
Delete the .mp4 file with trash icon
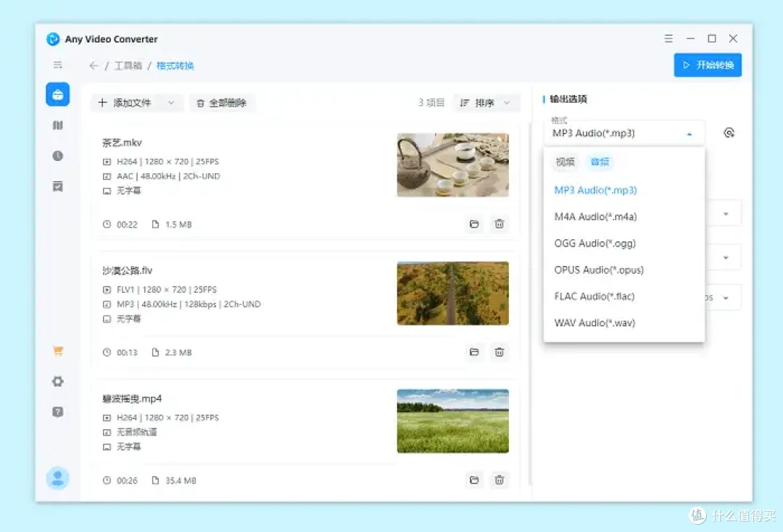499,480
